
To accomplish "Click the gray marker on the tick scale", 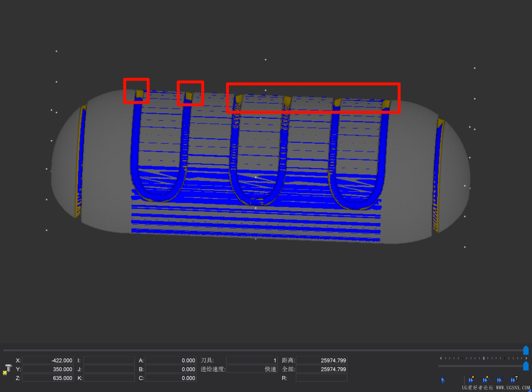I will (484, 358).
